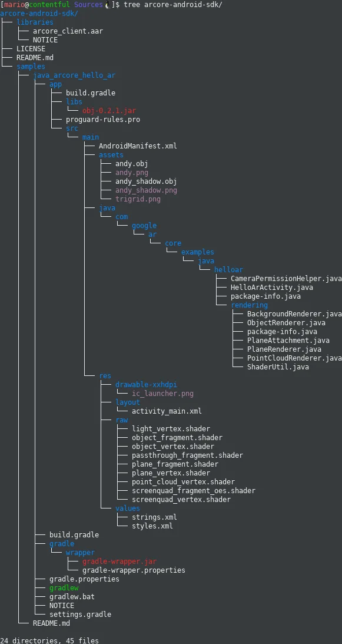This screenshot has width=342, height=644.
Task: Click the 'object_fragment.shader' file name
Action: [177, 438]
